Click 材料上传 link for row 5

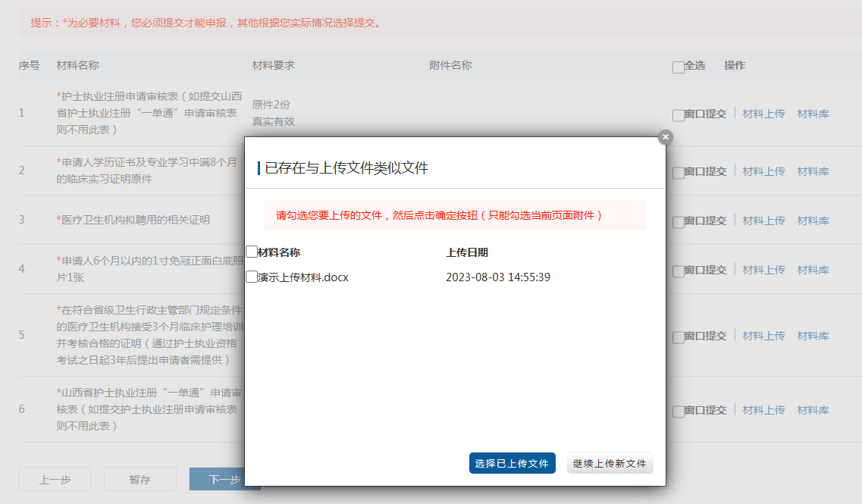click(x=763, y=337)
